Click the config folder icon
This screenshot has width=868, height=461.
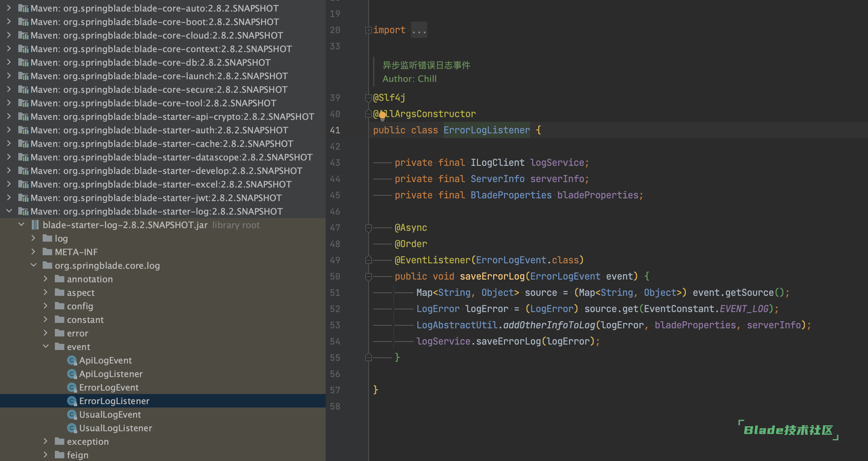tap(60, 306)
